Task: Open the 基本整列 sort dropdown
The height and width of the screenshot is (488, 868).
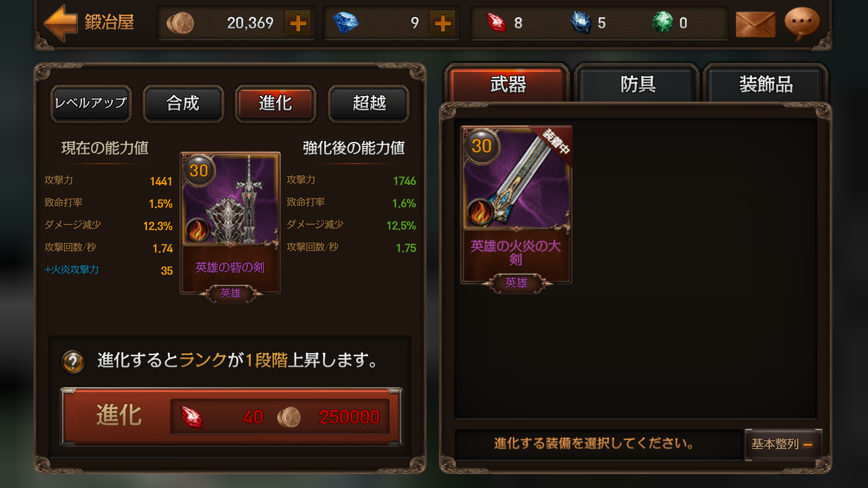Action: [x=783, y=444]
